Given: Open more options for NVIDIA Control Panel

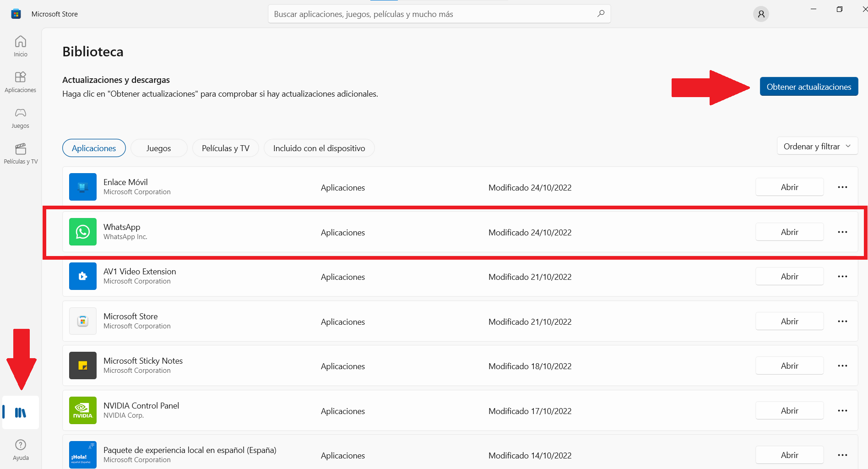Looking at the screenshot, I should pos(842,410).
